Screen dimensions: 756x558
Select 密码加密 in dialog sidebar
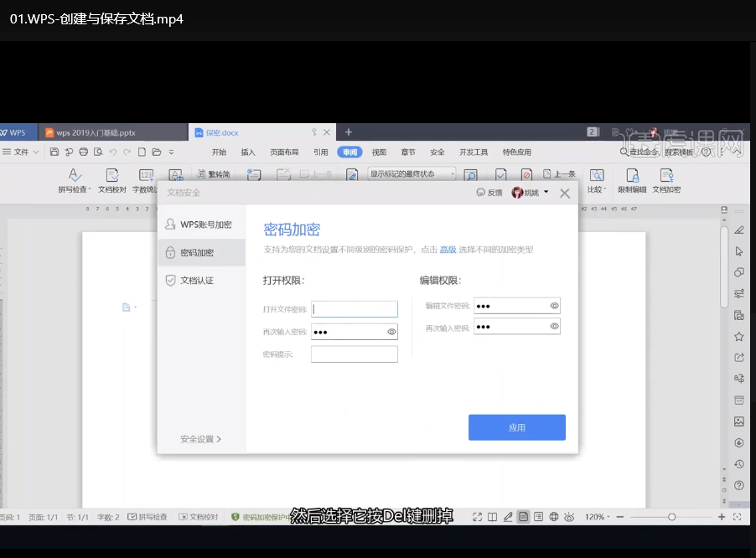(x=202, y=252)
